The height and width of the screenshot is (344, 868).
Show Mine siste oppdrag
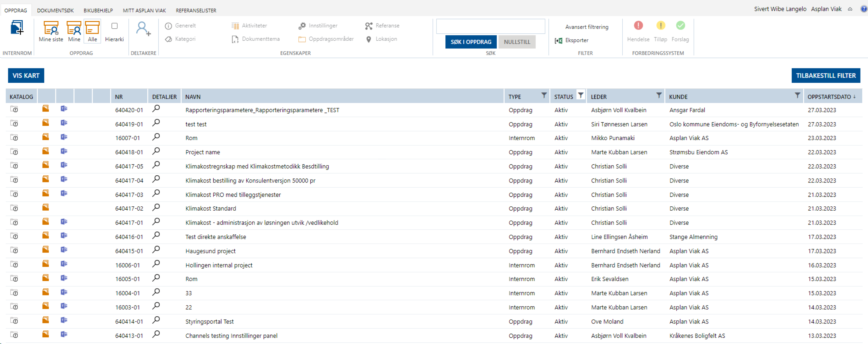(x=51, y=32)
